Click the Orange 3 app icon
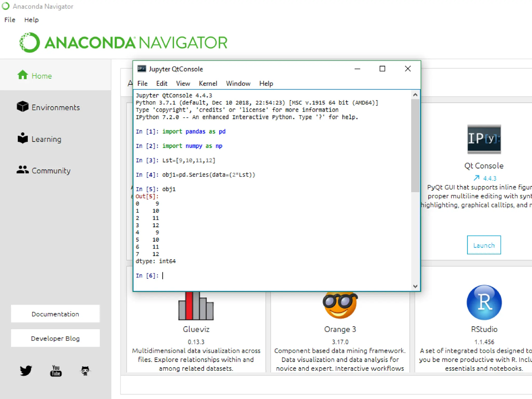This screenshot has height=399, width=532. pos(340,305)
